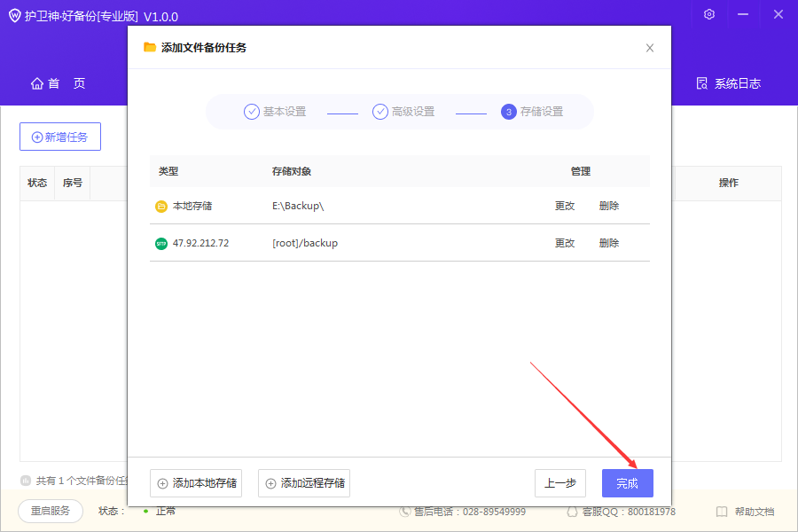Click 删除 for 本地存储 row
Viewport: 798px width, 532px height.
coord(608,206)
